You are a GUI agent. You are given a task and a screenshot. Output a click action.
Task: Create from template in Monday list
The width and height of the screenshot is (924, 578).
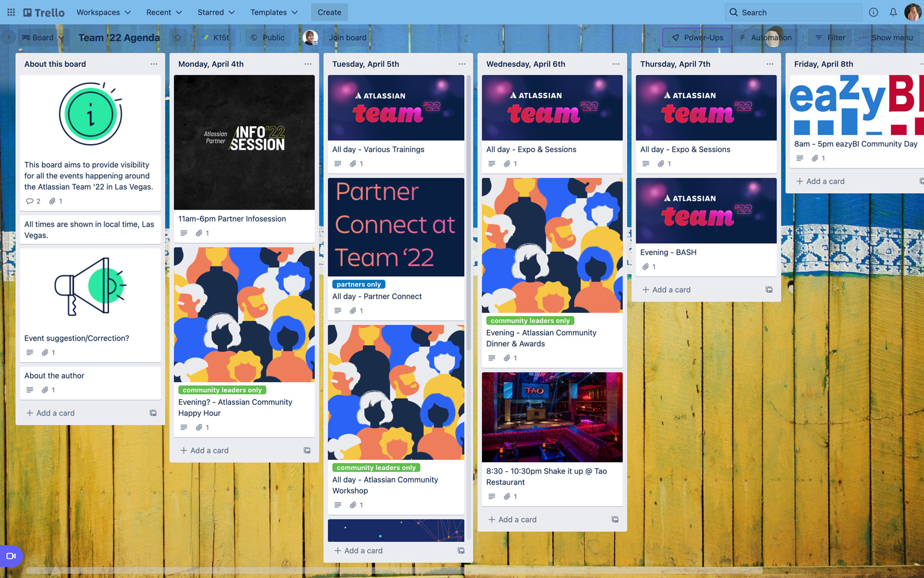(307, 450)
